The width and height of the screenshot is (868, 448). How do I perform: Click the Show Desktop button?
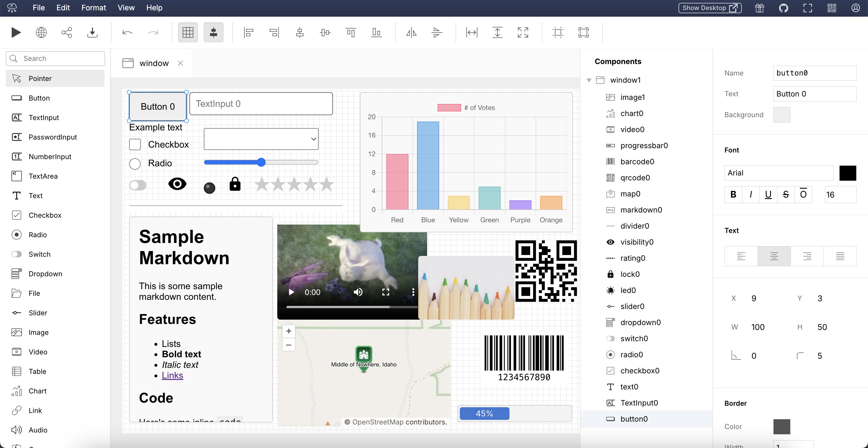710,8
